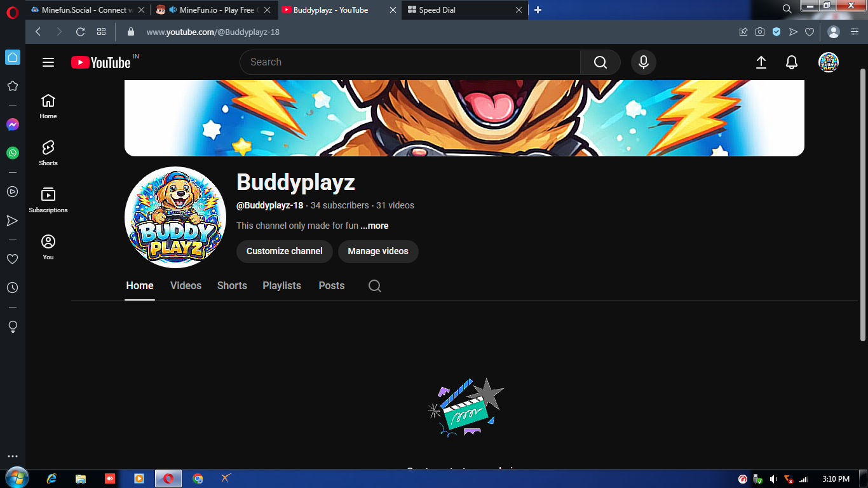Open YouTube hamburger guide menu
The image size is (868, 488).
(x=48, y=62)
